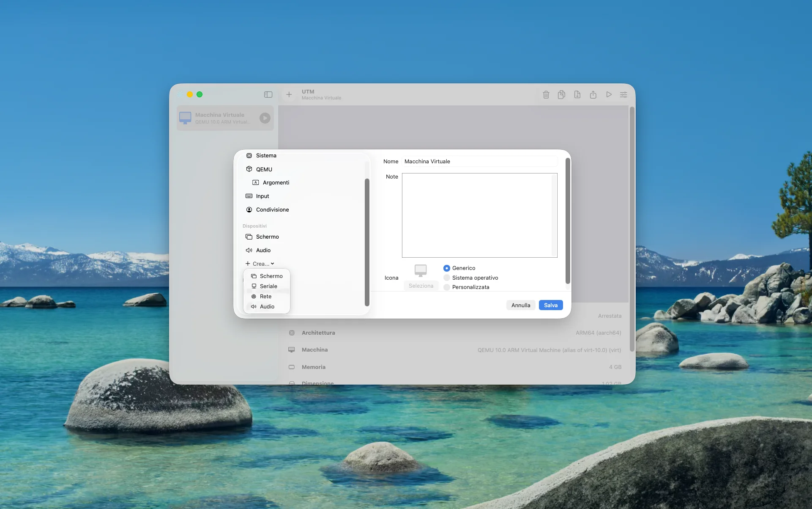Click the clone VM icon in the toolbar
The height and width of the screenshot is (509, 812).
tap(561, 94)
